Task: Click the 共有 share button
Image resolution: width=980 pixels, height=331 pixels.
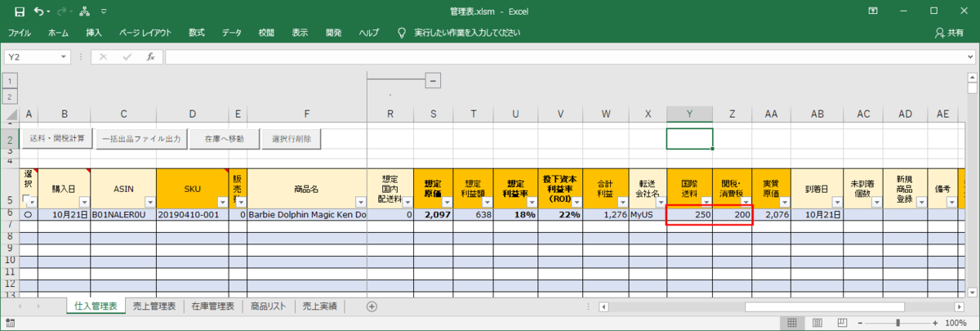Action: coord(948,33)
